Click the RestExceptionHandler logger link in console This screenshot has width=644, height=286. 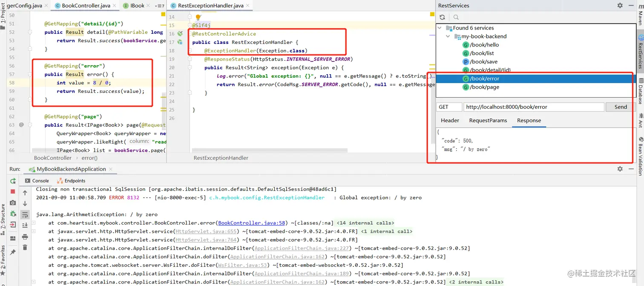pyautogui.click(x=267, y=198)
